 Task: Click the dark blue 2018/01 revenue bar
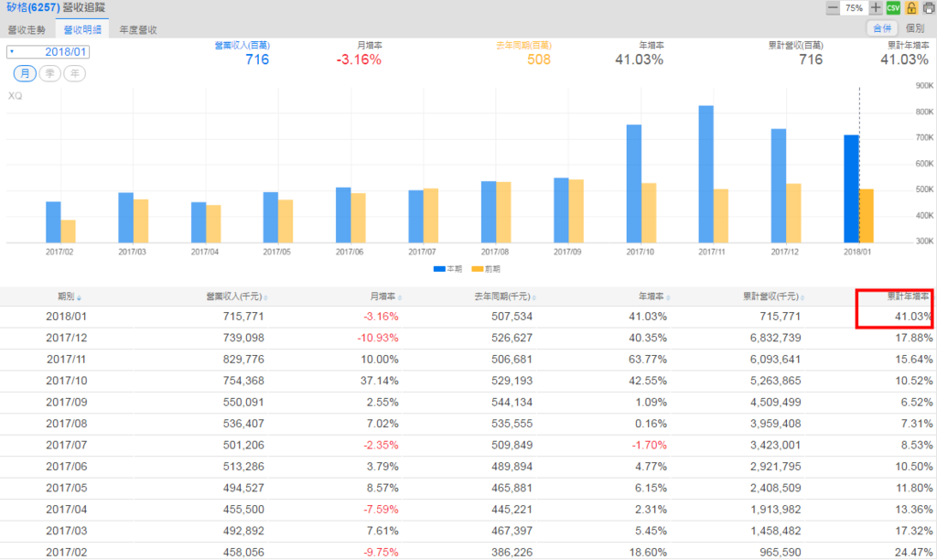pyautogui.click(x=851, y=188)
